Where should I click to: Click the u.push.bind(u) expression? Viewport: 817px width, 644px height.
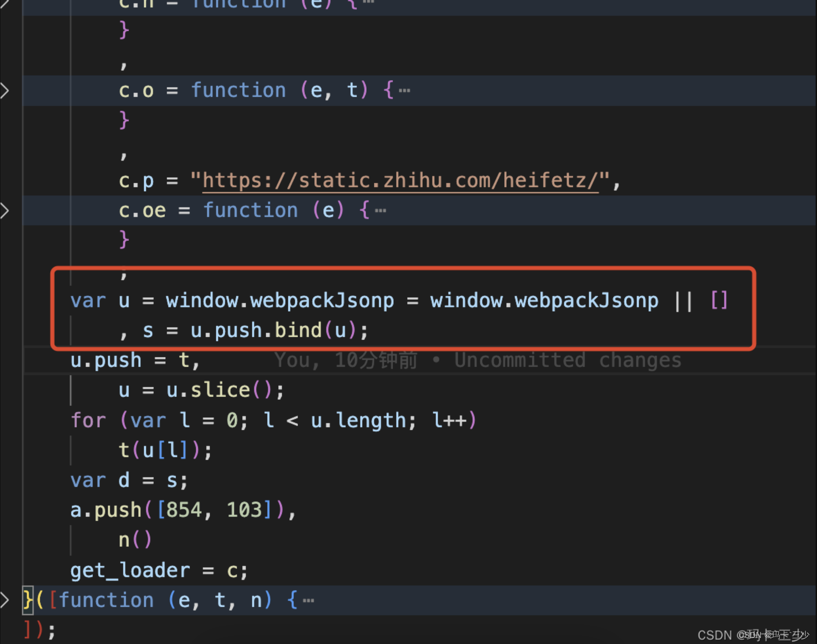tap(272, 330)
